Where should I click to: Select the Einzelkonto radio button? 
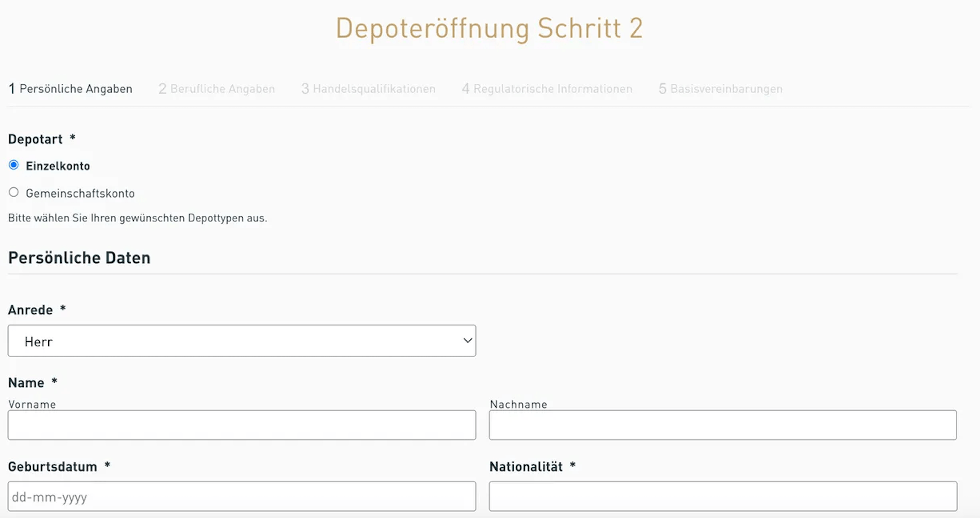click(14, 164)
